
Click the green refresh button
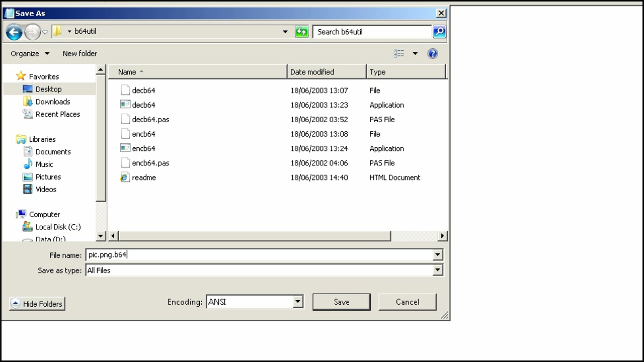(x=301, y=32)
